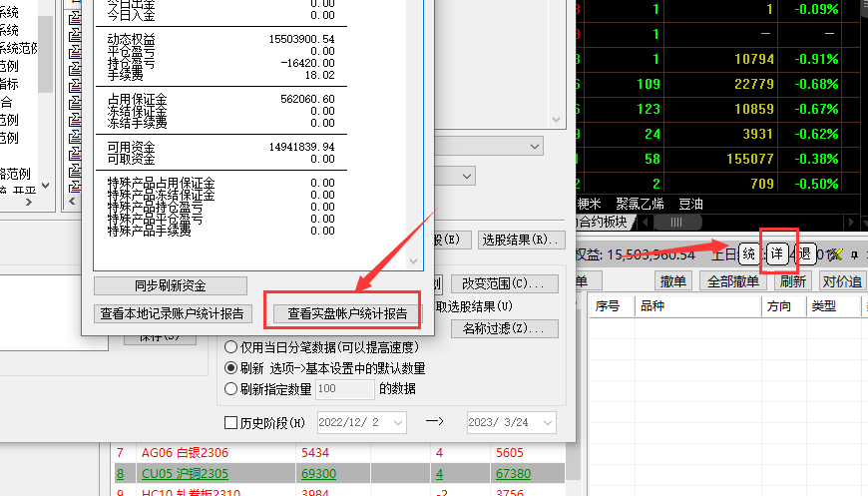Open the 2023/3/24 end date dropdown

pos(547,423)
